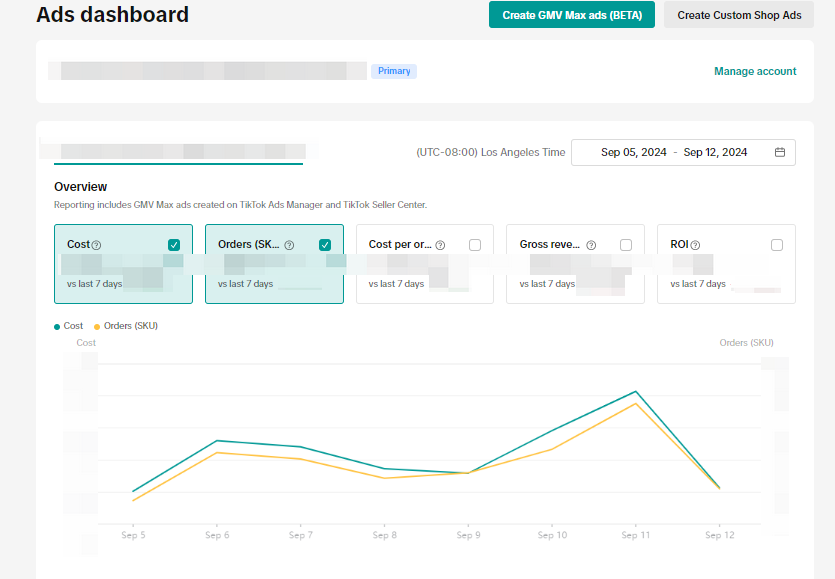Tick the ROI metric checkbox
The height and width of the screenshot is (579, 835).
coord(777,245)
